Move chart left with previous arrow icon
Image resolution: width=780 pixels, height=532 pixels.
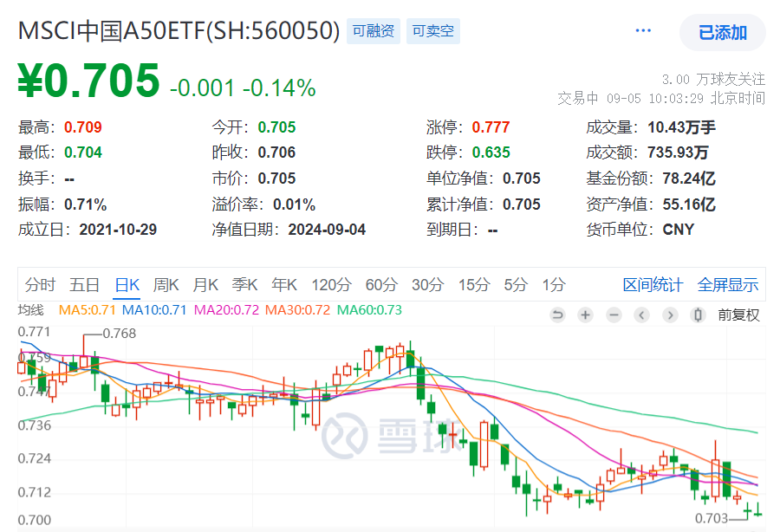click(x=641, y=315)
